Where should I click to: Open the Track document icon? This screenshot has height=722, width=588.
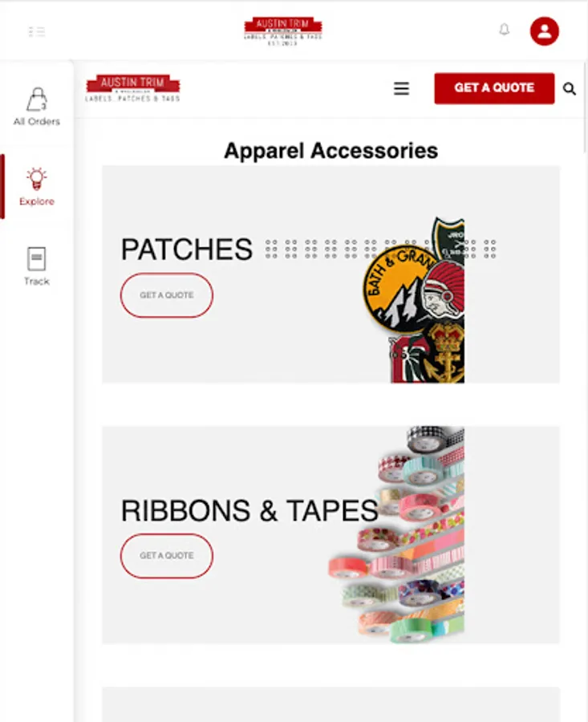click(36, 258)
